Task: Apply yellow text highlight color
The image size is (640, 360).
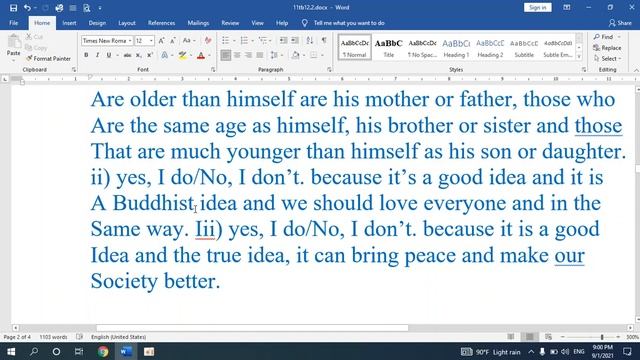Action: pos(182,55)
